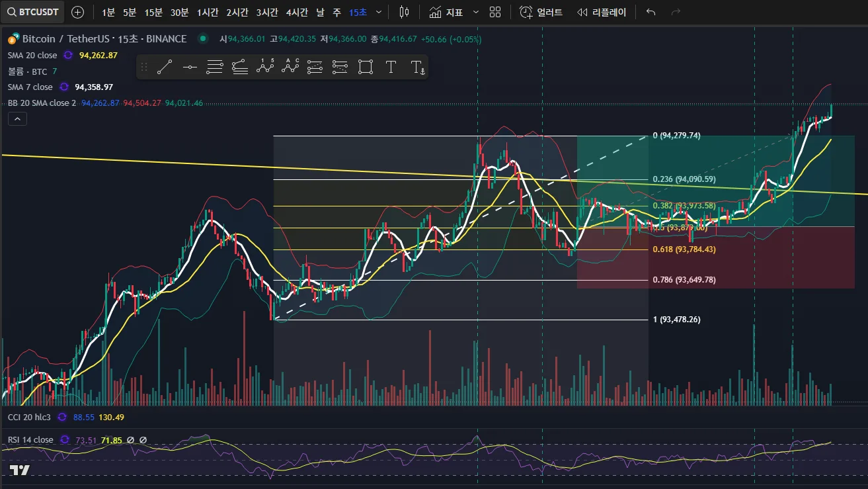
Task: Switch to the 1시간 timeframe
Action: pyautogui.click(x=208, y=13)
